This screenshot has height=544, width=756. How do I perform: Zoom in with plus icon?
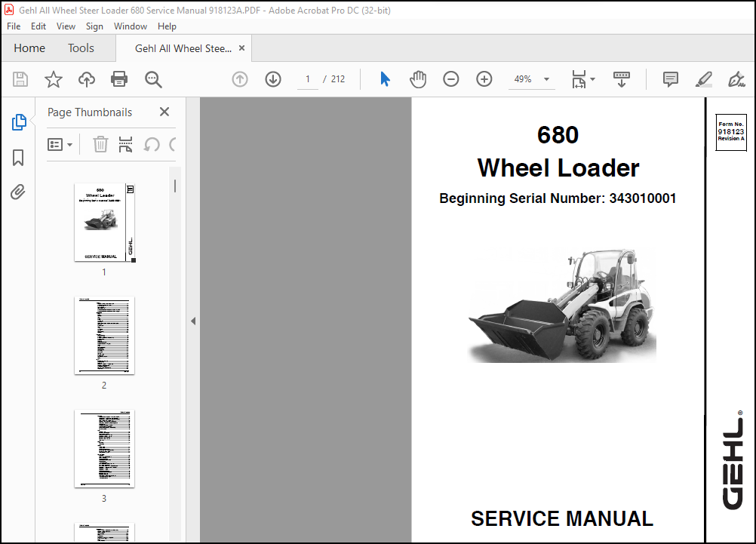point(484,79)
